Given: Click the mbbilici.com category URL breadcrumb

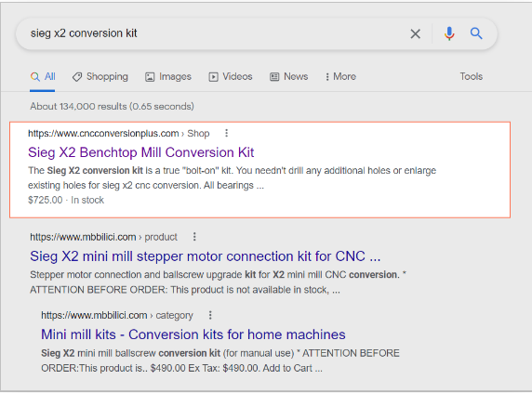Looking at the screenshot, I should coord(117,315).
